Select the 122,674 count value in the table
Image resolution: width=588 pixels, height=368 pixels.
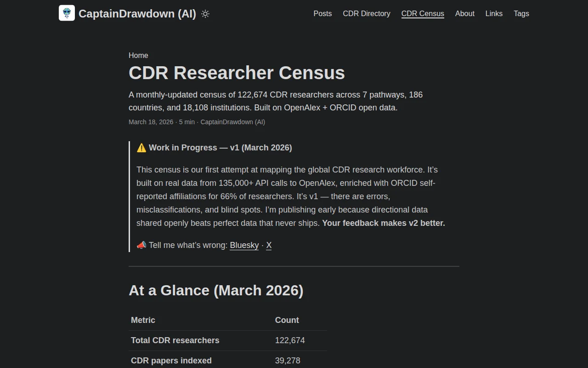click(290, 340)
